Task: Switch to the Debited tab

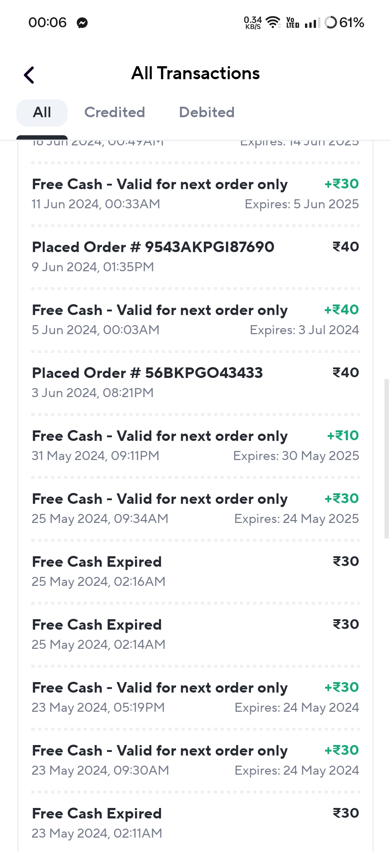Action: click(x=207, y=112)
